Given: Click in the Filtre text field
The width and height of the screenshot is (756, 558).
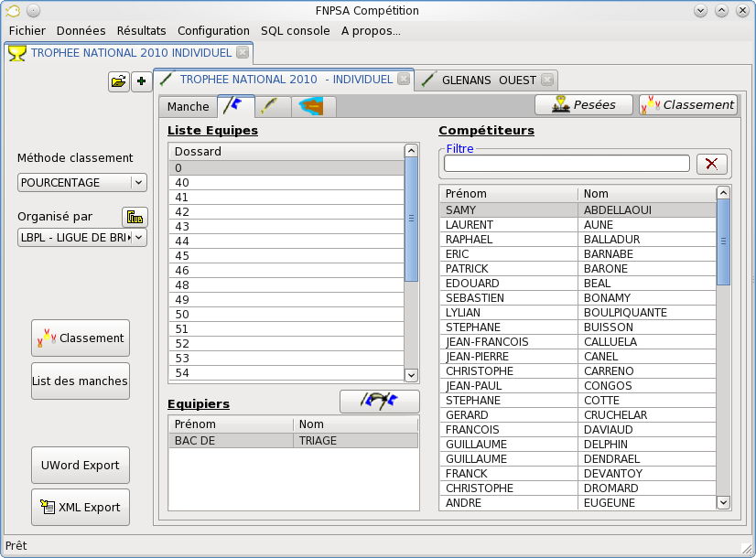Looking at the screenshot, I should click(x=566, y=164).
